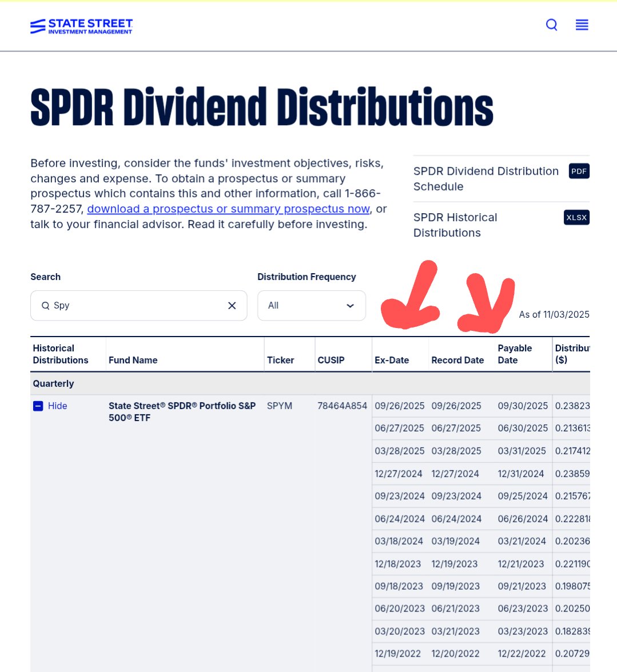Viewport: 617px width, 672px height.
Task: Open the Distribution Frequency dropdown
Action: click(x=312, y=306)
